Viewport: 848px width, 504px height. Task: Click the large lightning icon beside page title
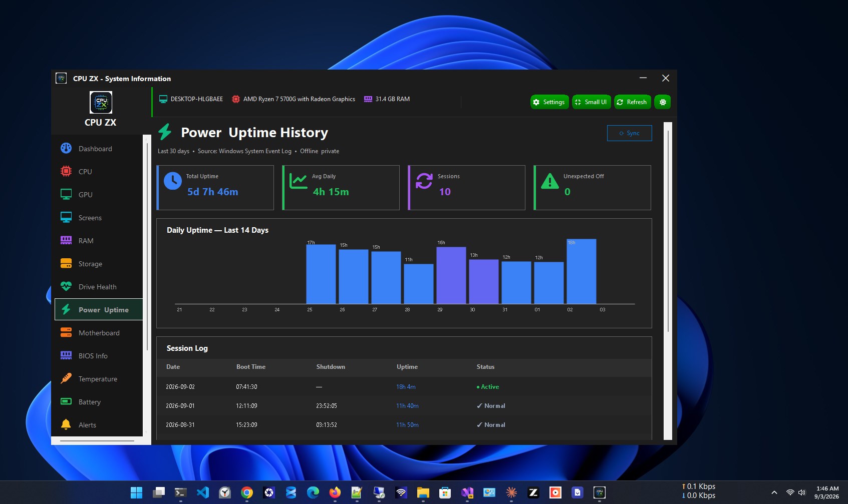[x=165, y=132]
